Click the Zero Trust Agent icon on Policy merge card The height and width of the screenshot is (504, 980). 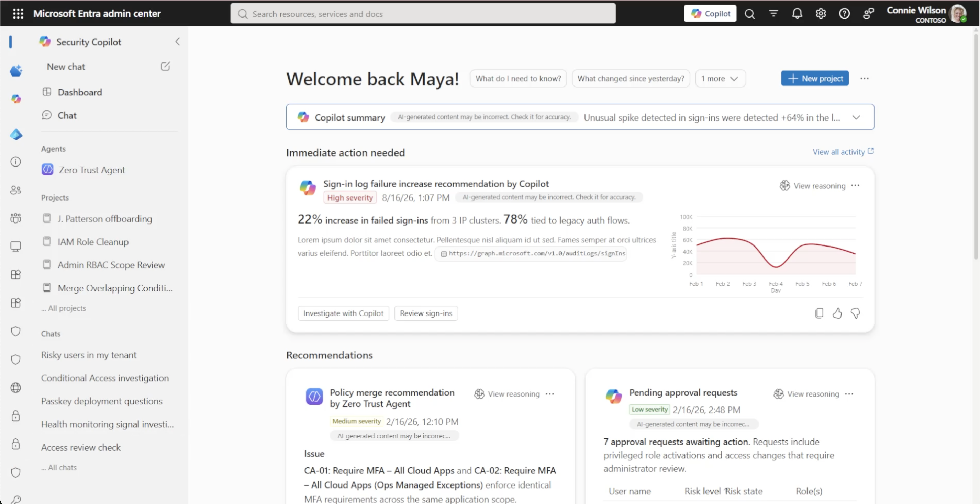(314, 397)
